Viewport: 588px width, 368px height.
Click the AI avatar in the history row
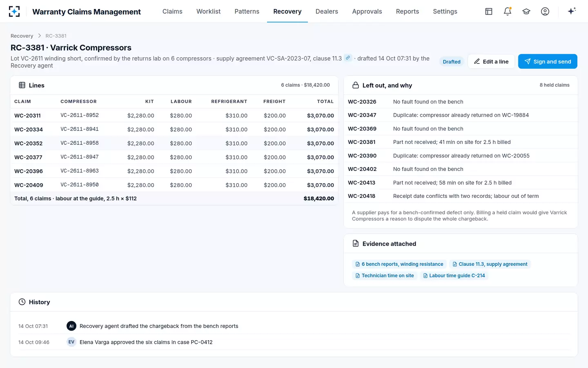point(71,326)
